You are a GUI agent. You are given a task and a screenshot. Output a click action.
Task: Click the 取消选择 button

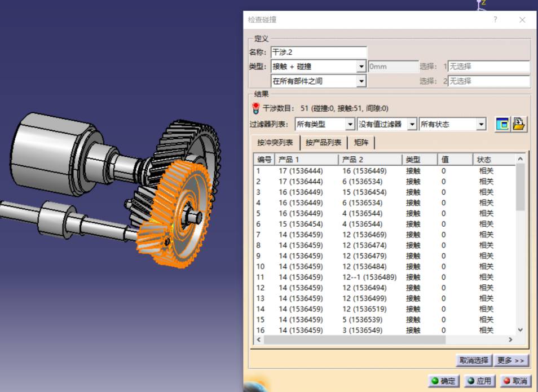(x=473, y=360)
